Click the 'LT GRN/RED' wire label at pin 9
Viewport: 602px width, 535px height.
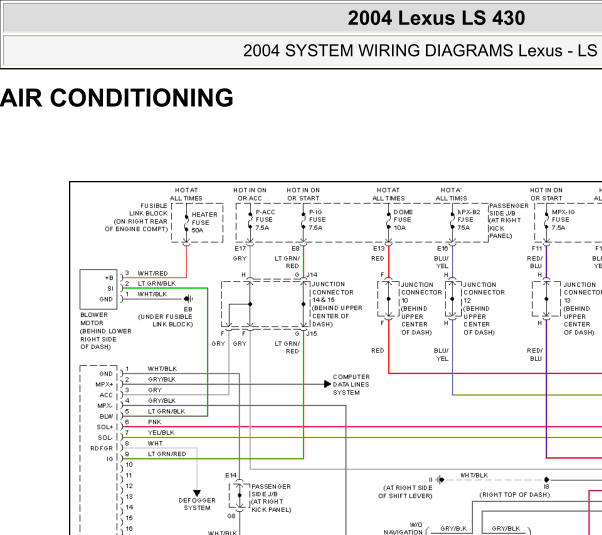tap(167, 454)
